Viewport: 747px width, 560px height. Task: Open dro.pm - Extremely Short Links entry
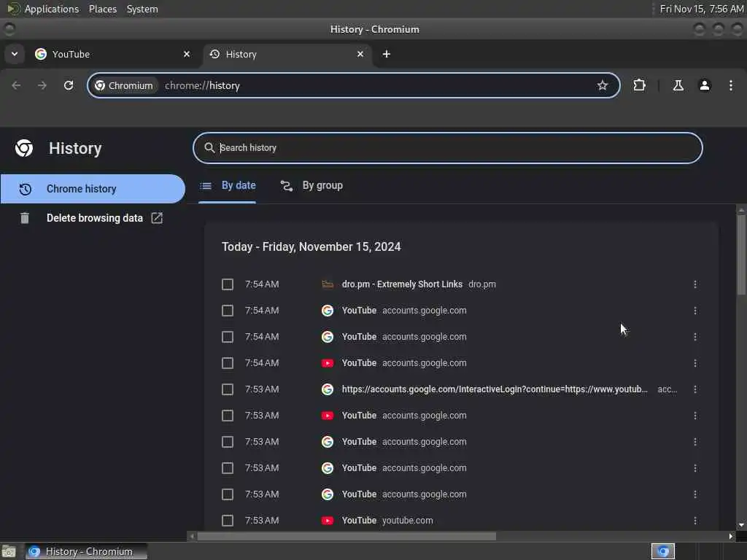pos(402,284)
